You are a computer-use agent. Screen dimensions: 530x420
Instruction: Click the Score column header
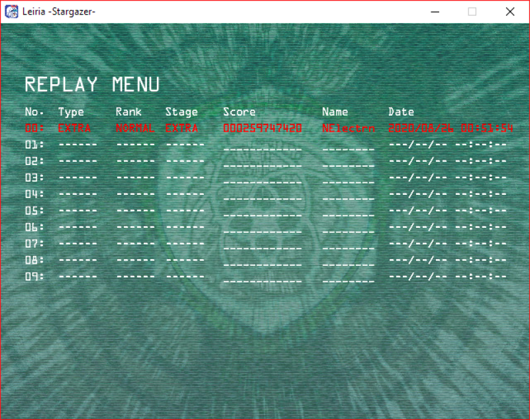(239, 112)
